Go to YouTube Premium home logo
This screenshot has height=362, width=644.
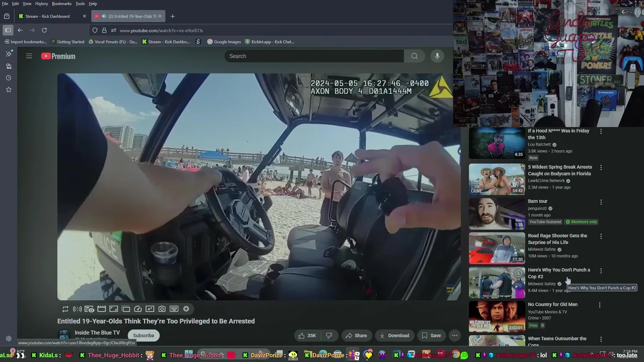tap(58, 56)
